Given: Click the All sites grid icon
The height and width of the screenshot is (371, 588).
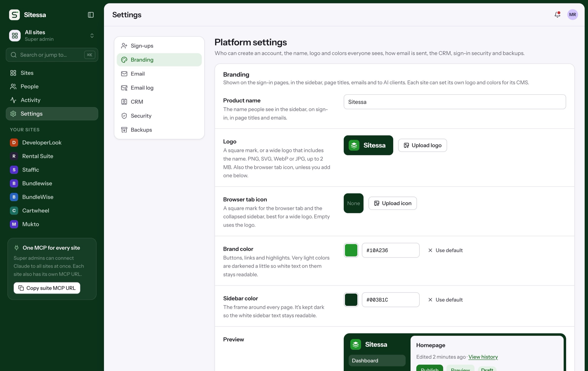Looking at the screenshot, I should point(15,36).
